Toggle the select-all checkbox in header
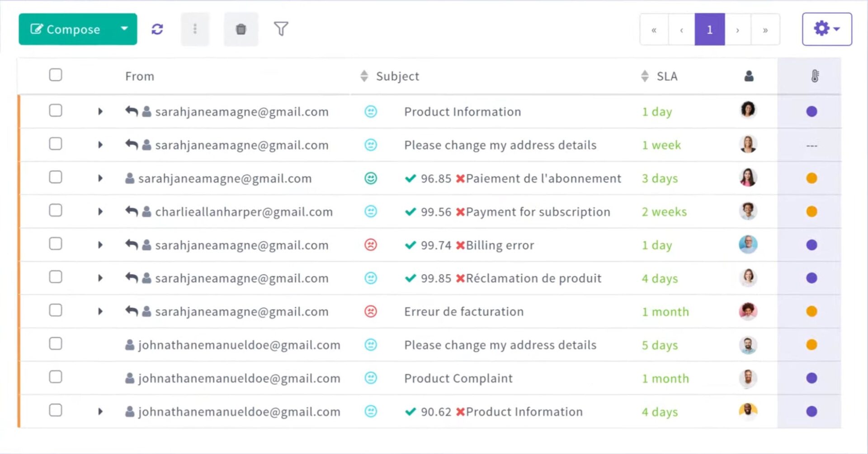This screenshot has width=868, height=454. tap(56, 75)
